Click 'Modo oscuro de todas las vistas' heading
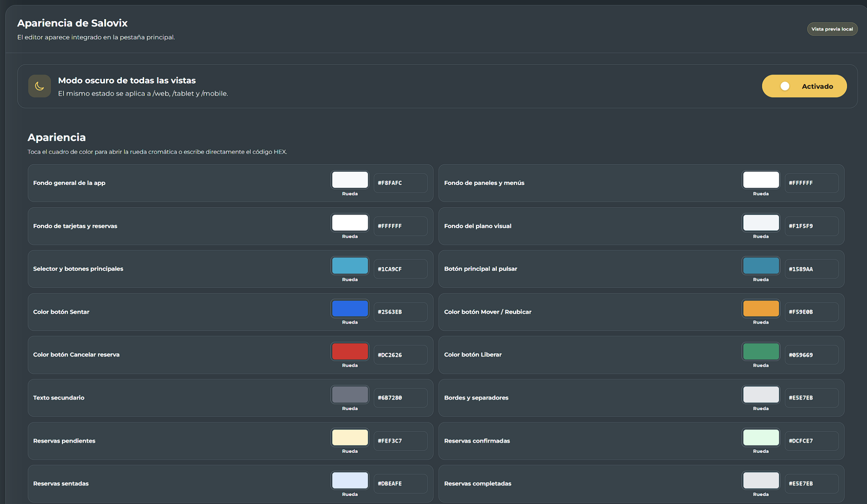The width and height of the screenshot is (867, 504). (x=127, y=80)
